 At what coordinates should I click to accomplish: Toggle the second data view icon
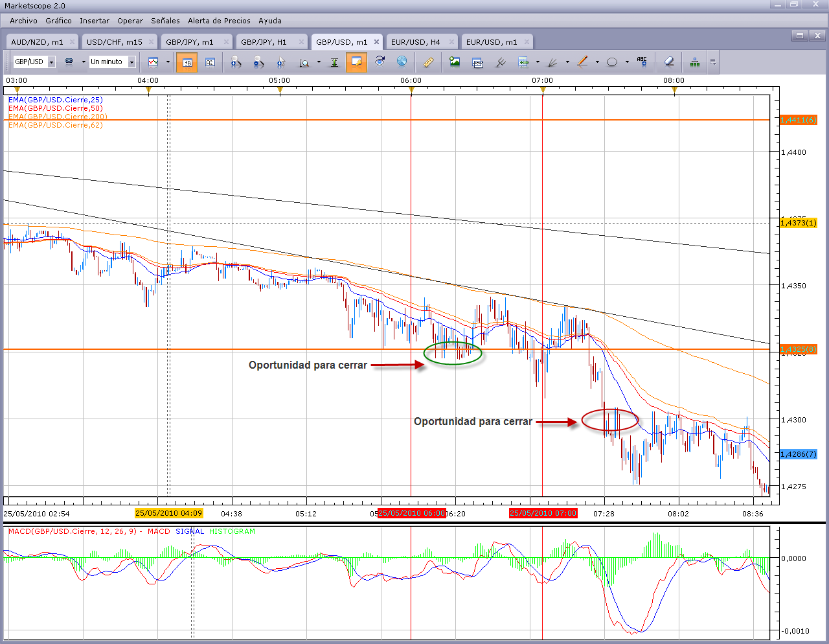tap(210, 62)
